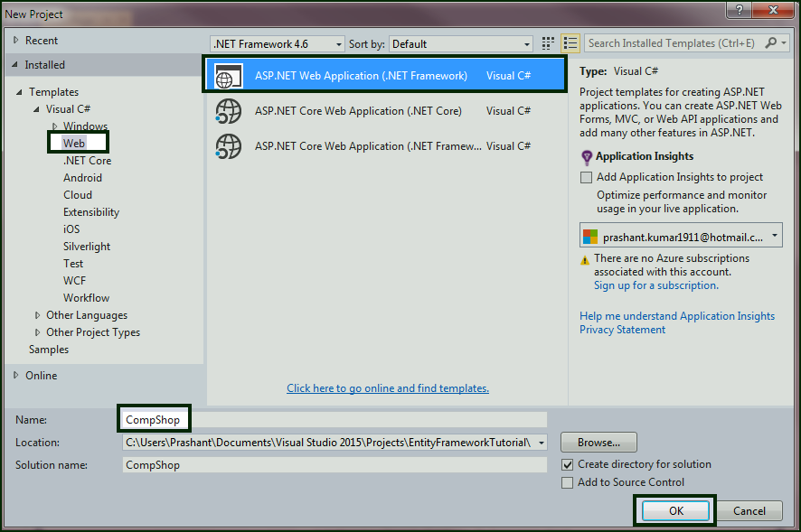
Task: Click the Browse... button
Action: point(598,443)
